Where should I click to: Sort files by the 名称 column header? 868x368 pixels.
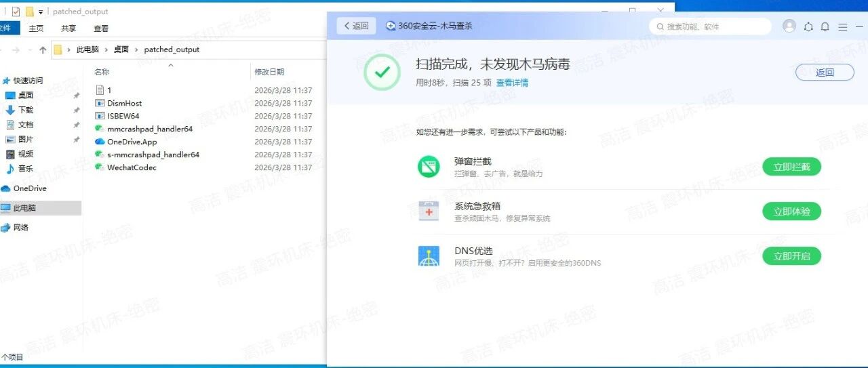tap(102, 72)
